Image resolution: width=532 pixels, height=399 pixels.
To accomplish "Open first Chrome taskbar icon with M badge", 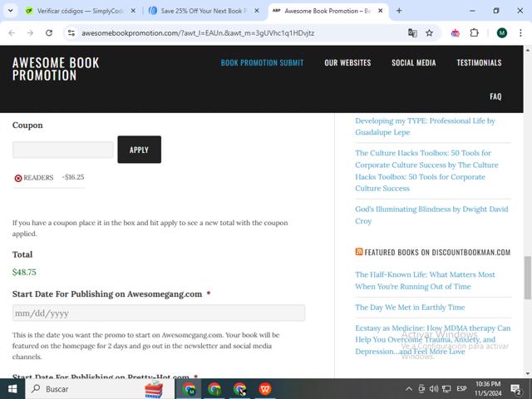I will pyautogui.click(x=189, y=389).
